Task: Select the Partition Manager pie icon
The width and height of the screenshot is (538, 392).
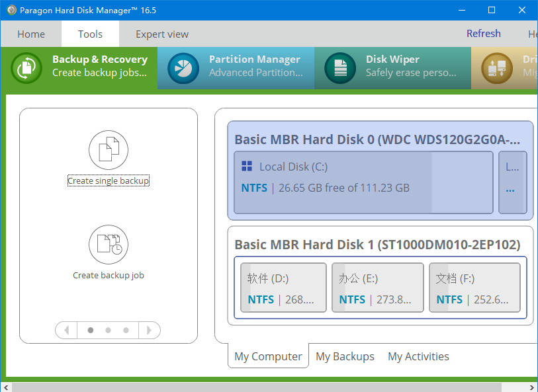Action: pyautogui.click(x=183, y=68)
